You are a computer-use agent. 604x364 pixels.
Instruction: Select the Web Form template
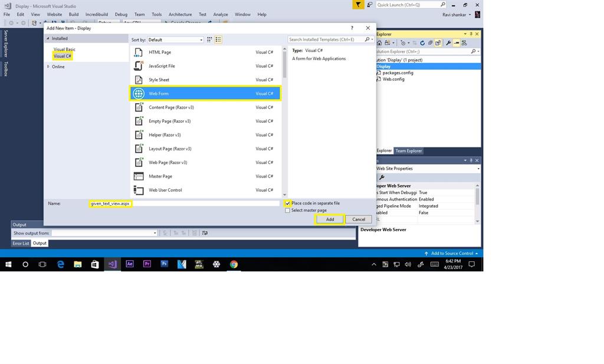tap(205, 94)
